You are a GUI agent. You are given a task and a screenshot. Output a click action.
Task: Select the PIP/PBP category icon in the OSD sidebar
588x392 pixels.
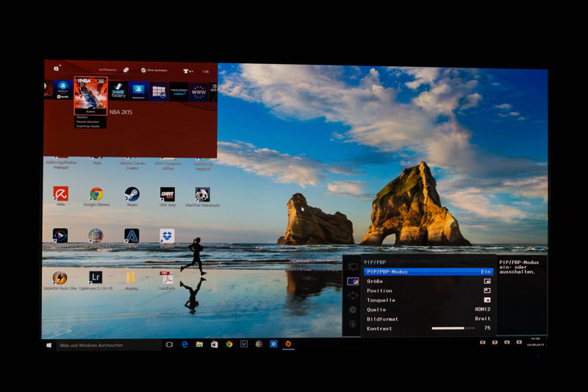(x=353, y=282)
